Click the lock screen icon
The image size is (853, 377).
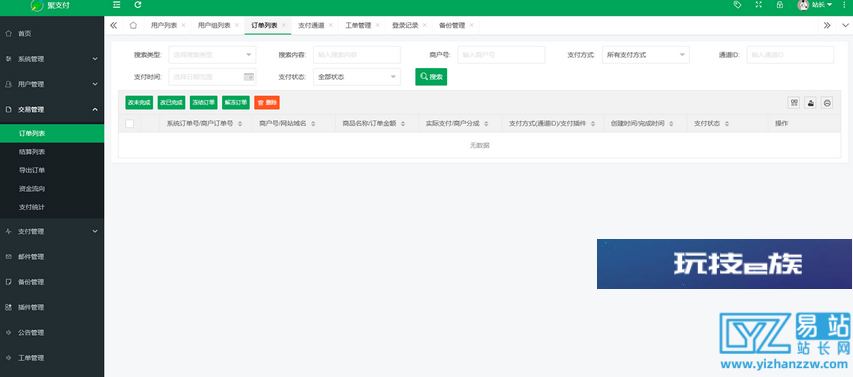click(780, 5)
